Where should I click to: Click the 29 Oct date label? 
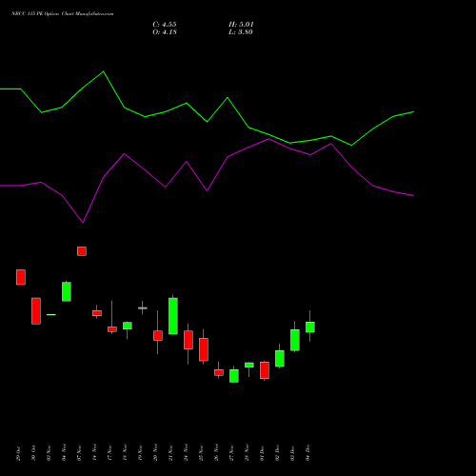click(x=18, y=453)
